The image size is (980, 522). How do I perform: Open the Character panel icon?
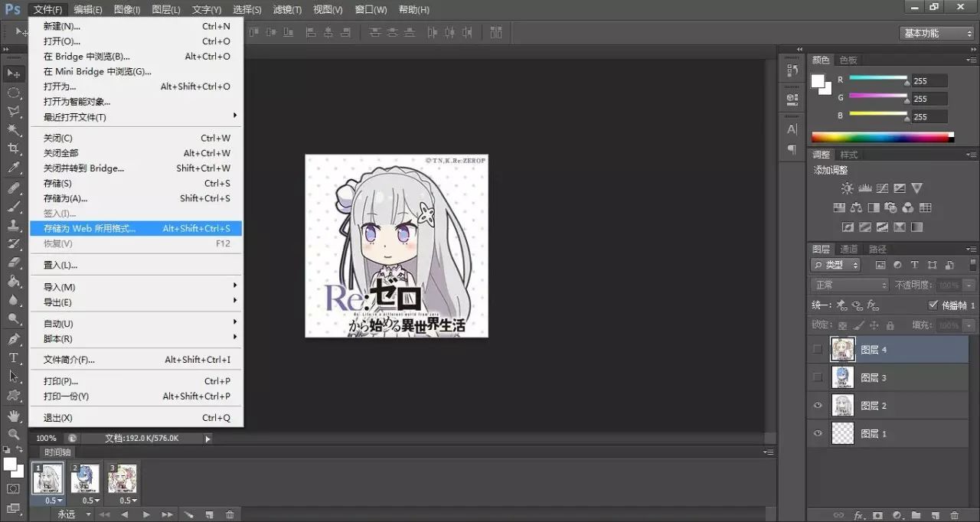click(x=792, y=129)
